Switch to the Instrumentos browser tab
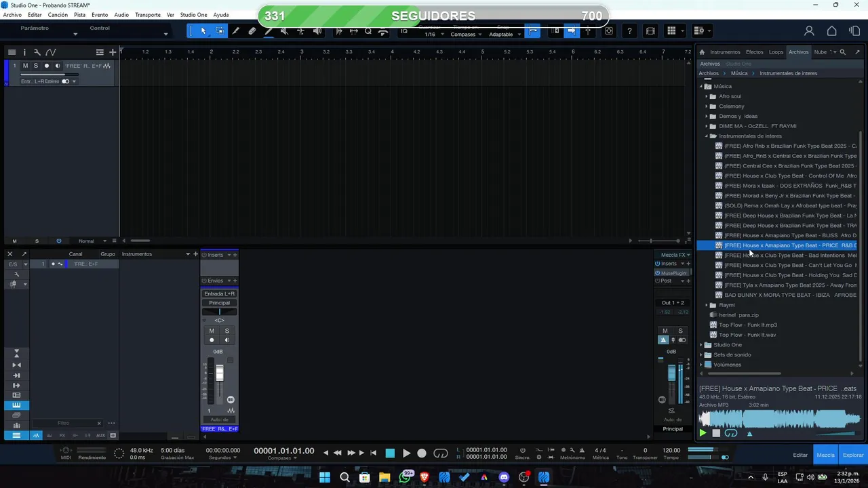 (726, 52)
